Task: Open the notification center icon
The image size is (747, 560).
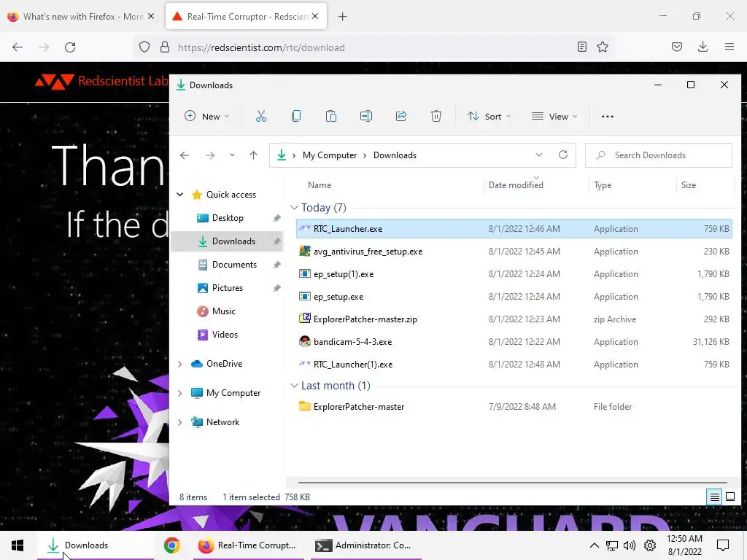Action: click(723, 545)
